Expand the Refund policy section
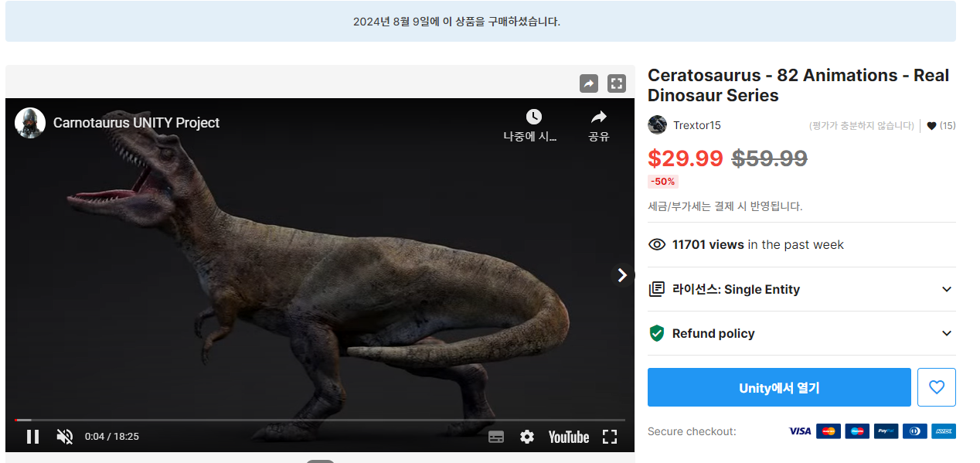980x463 pixels. (x=801, y=333)
